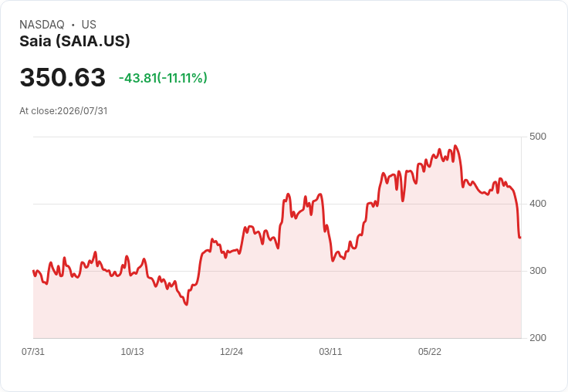Click the 10/13 x-axis date label
Image resolution: width=568 pixels, height=392 pixels.
tap(132, 351)
